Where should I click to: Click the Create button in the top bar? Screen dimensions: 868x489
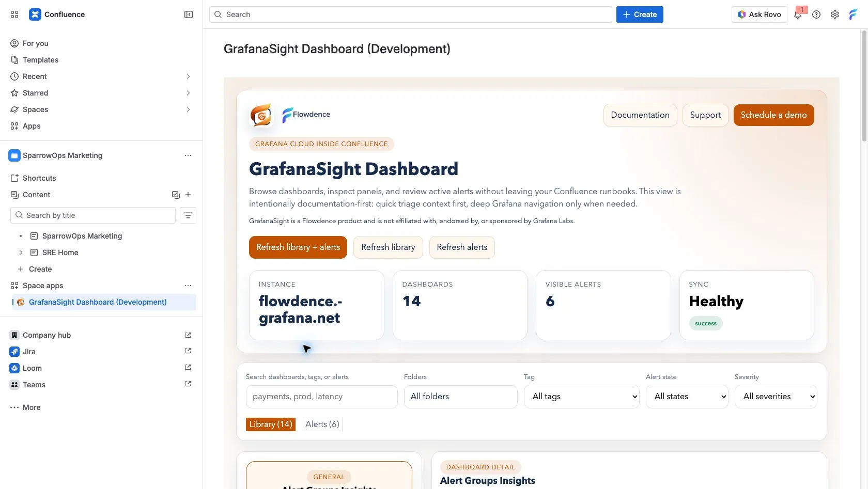[x=640, y=14]
